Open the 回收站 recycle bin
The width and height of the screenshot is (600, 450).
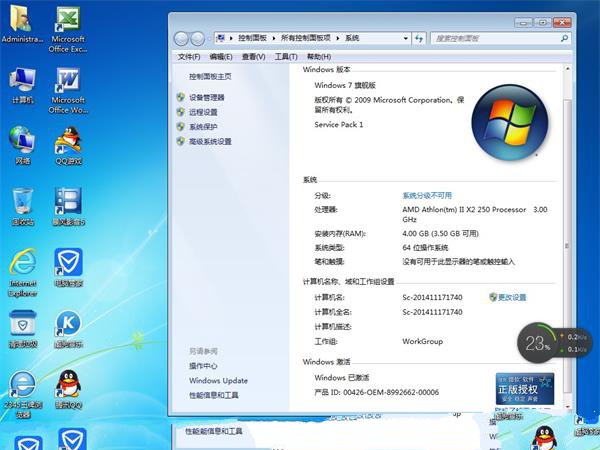point(23,207)
